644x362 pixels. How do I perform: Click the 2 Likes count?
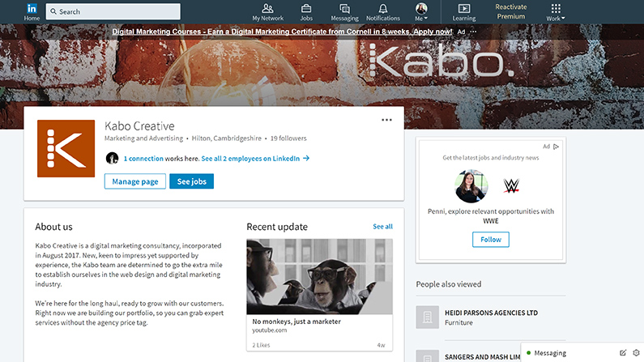click(261, 345)
